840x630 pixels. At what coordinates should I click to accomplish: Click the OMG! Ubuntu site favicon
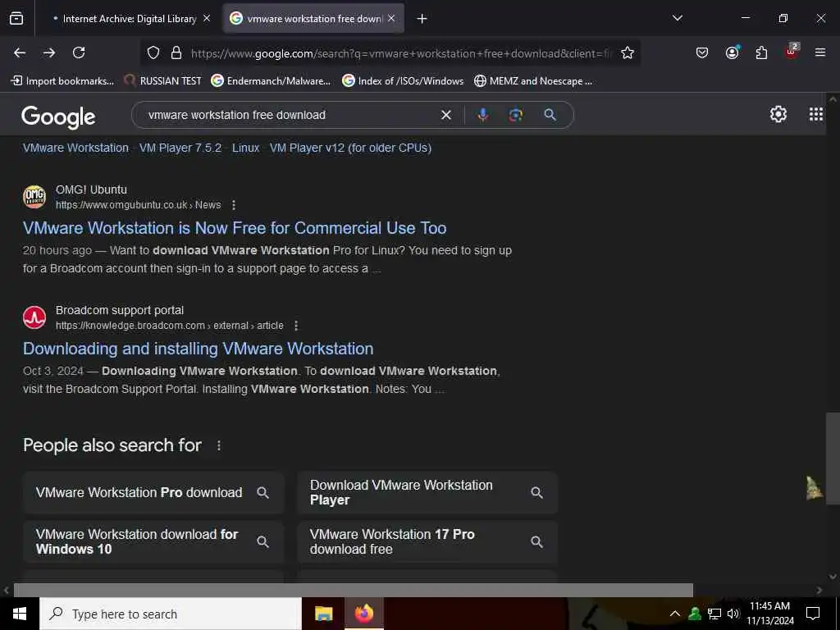point(34,197)
